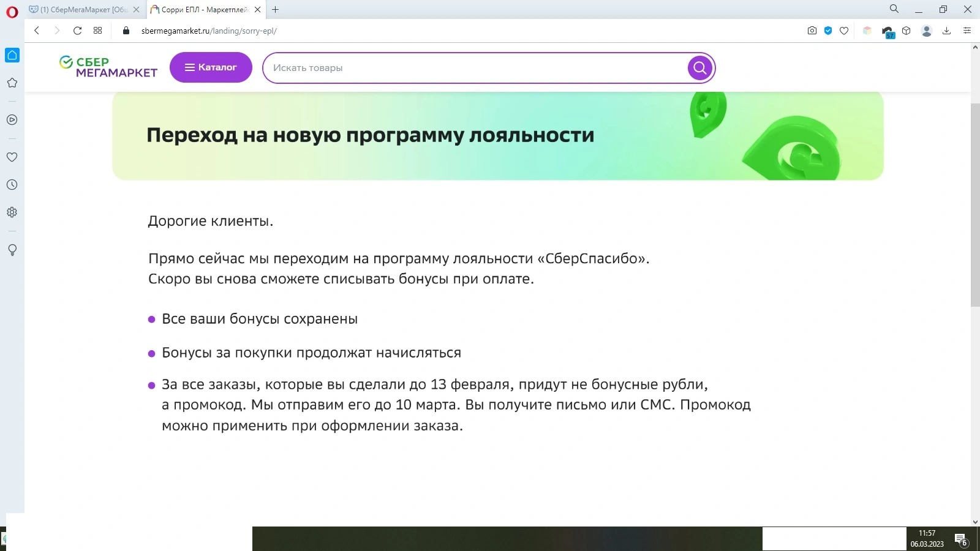Click the lightbulb icon in the sidebar
This screenshot has height=551, width=980.
click(x=12, y=250)
